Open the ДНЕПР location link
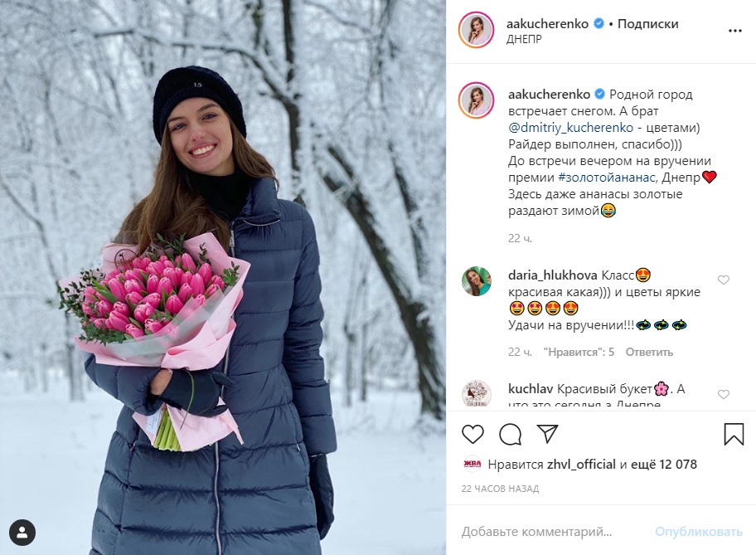 tap(524, 39)
